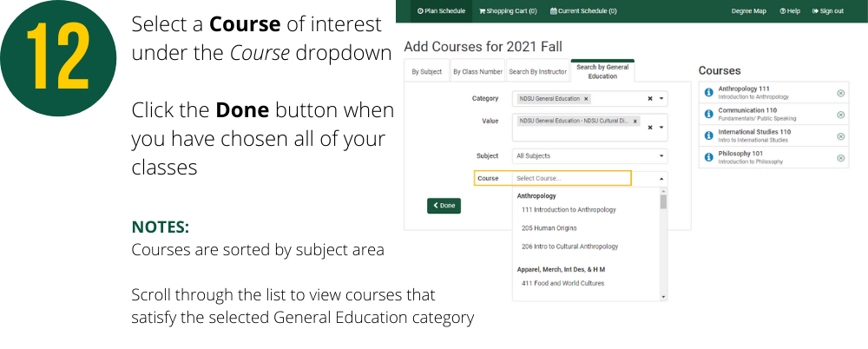Click info icon for Anthropology 111
Viewport: 868px width, 349px height.
click(x=708, y=93)
